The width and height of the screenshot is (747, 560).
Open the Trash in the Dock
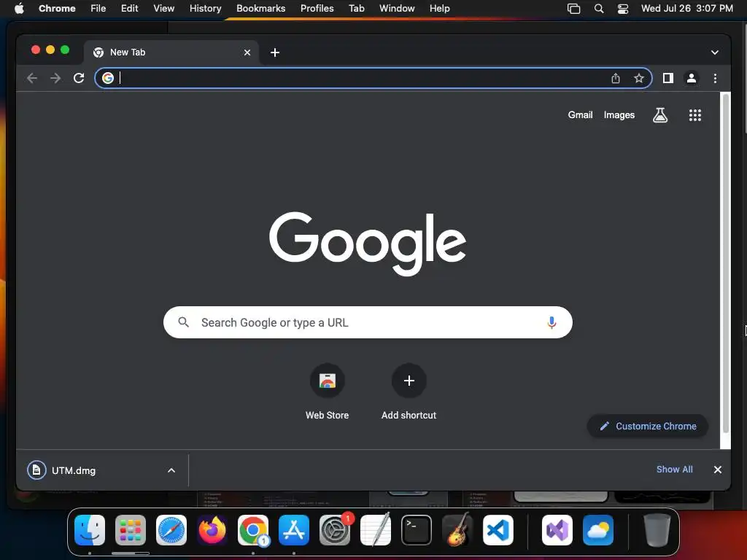click(x=657, y=530)
